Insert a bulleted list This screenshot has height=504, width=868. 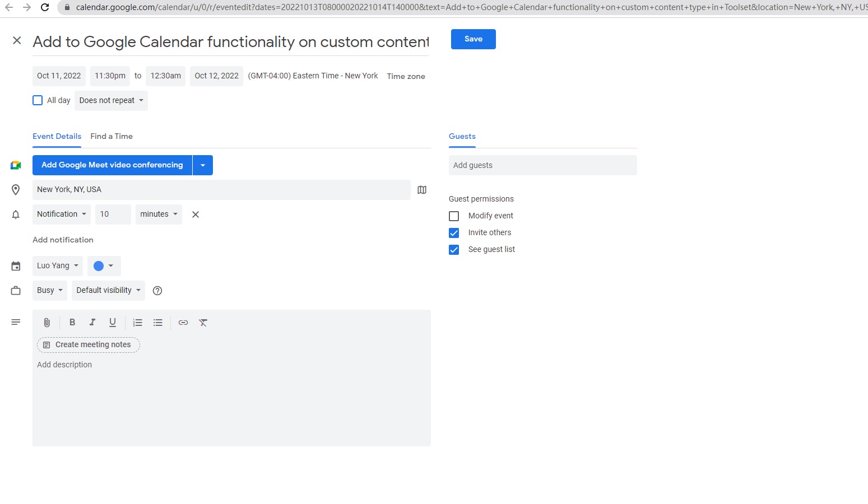point(158,323)
